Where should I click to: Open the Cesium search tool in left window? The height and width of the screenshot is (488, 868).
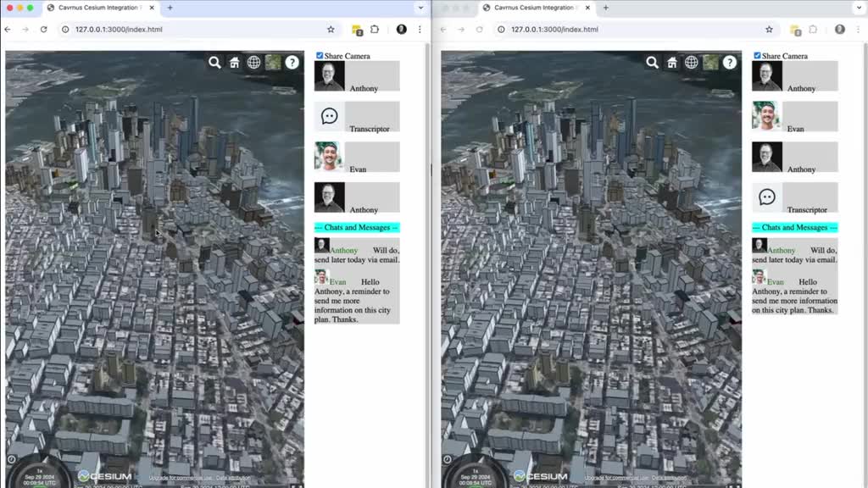click(x=214, y=63)
